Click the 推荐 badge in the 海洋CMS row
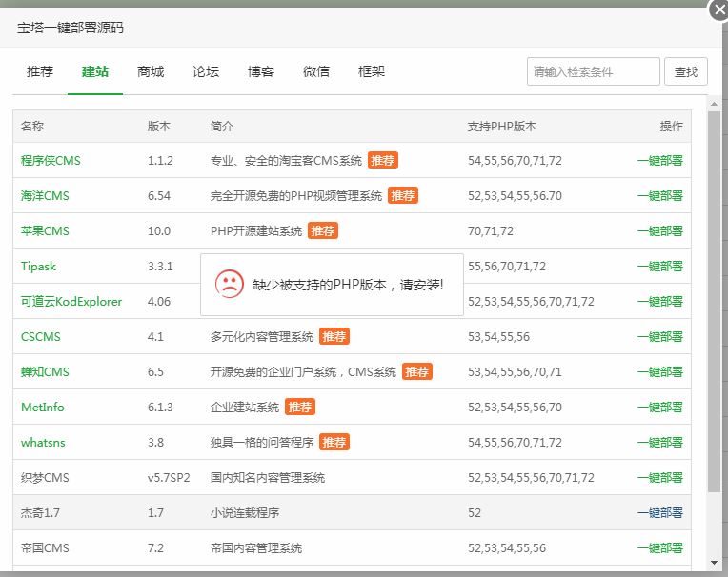The width and height of the screenshot is (728, 577). pos(403,195)
